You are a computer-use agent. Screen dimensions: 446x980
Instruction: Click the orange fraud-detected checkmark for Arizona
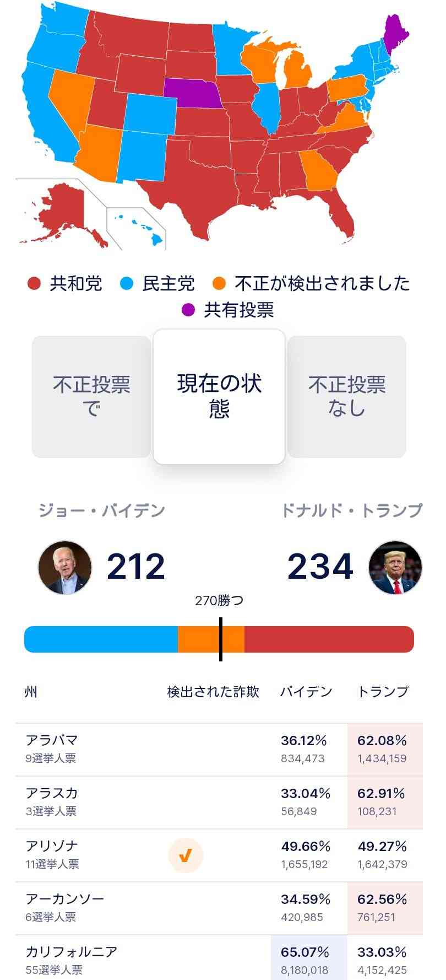186,855
